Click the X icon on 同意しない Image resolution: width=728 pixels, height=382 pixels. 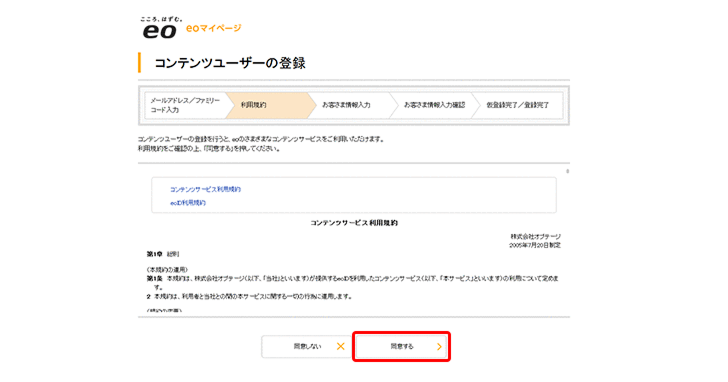coord(340,346)
